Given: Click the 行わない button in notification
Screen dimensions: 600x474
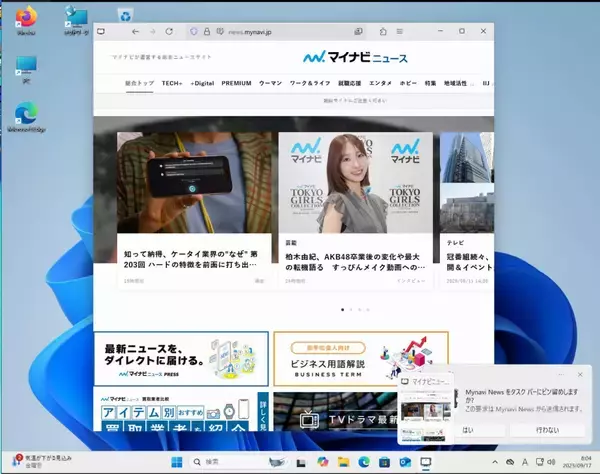Looking at the screenshot, I should [x=546, y=428].
